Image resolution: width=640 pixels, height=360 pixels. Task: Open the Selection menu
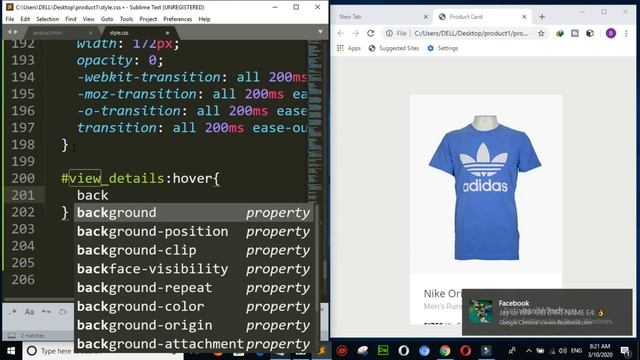click(x=47, y=19)
